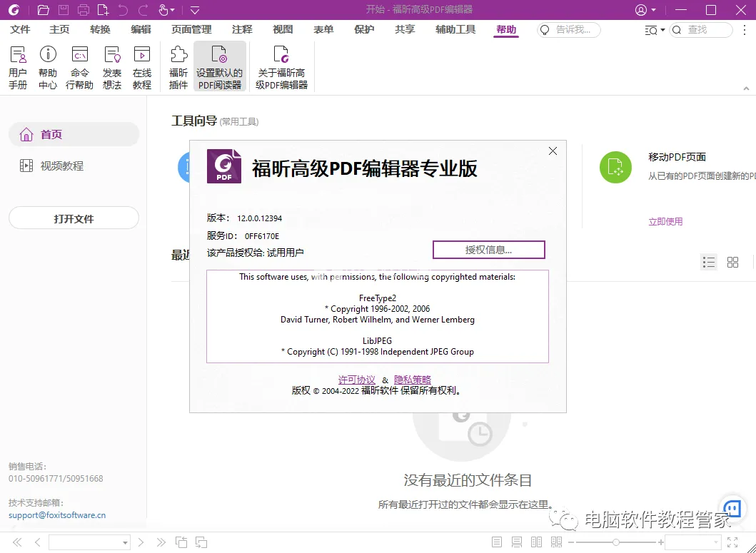Switch to the 主页 tab

tap(59, 29)
